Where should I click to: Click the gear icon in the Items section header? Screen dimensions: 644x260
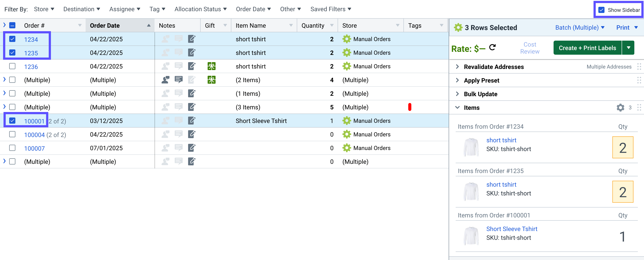pos(620,108)
